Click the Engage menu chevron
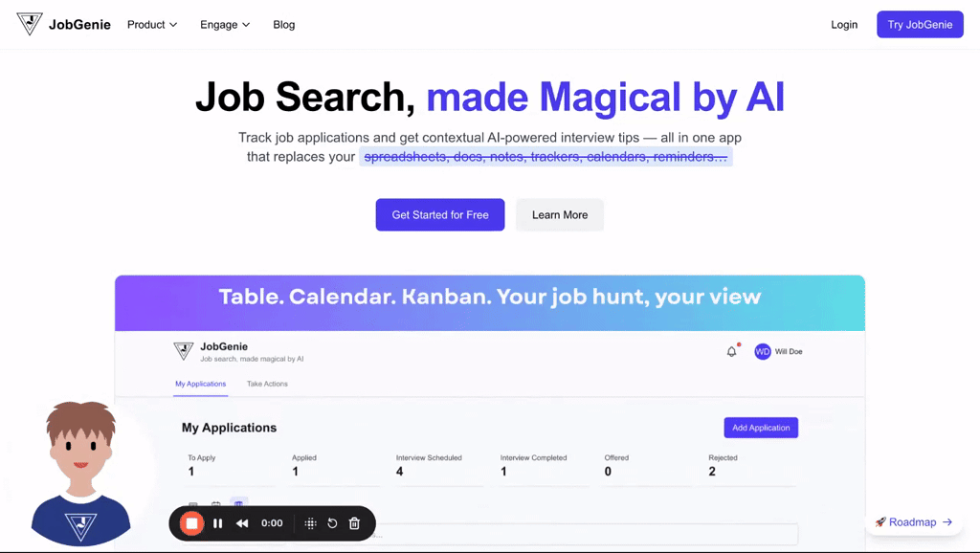 pyautogui.click(x=246, y=25)
